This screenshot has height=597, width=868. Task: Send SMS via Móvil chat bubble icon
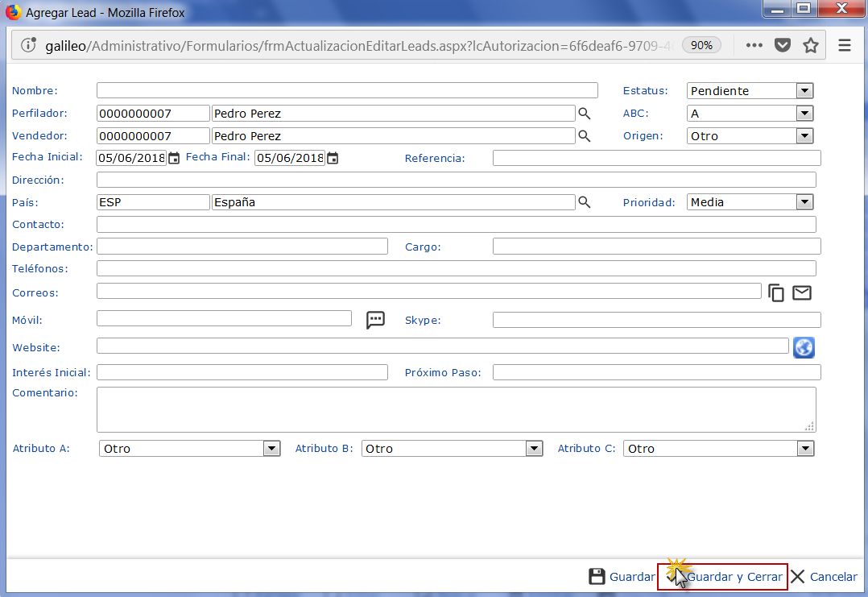tap(375, 320)
